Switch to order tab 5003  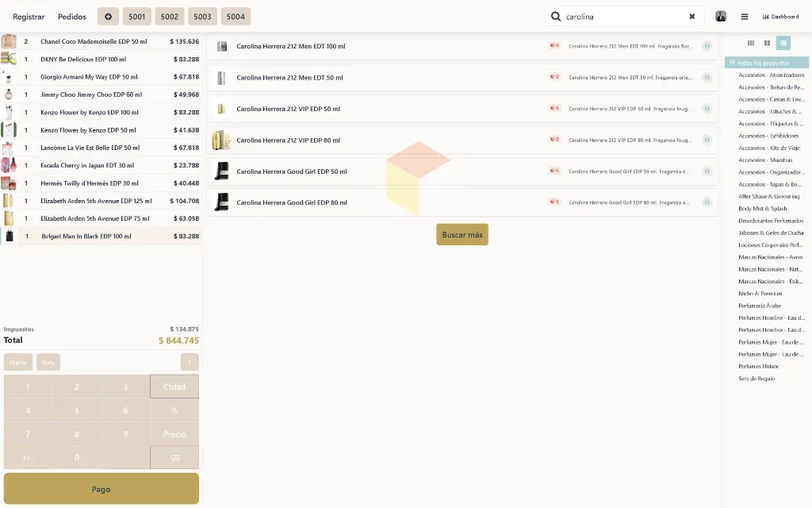pyautogui.click(x=202, y=17)
